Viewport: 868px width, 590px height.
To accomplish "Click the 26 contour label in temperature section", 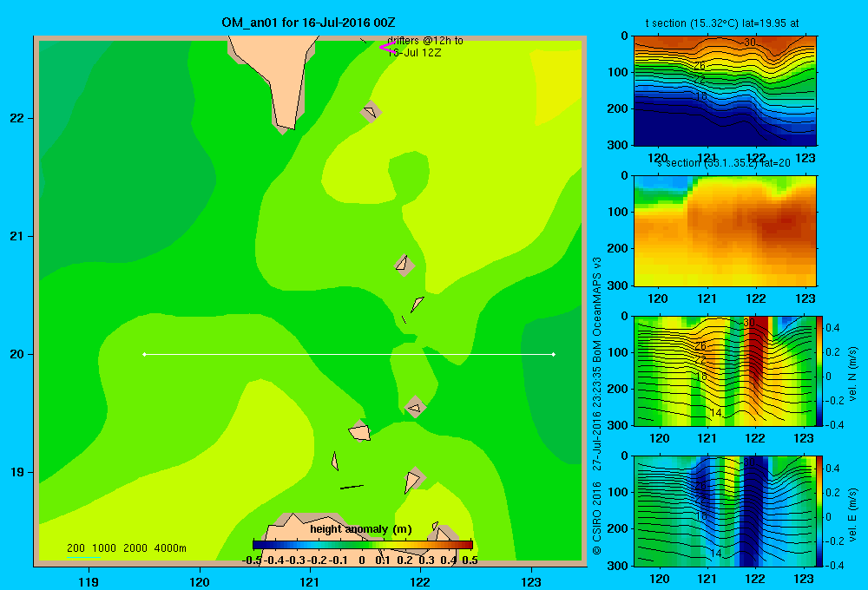I will [x=700, y=66].
